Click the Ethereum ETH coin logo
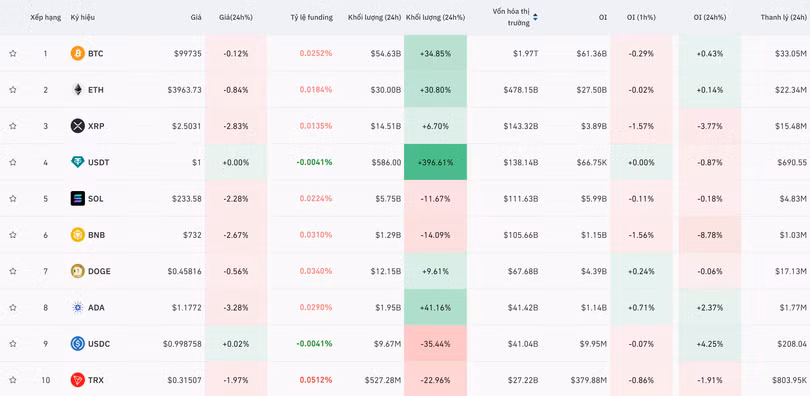The width and height of the screenshot is (810, 396). point(77,89)
